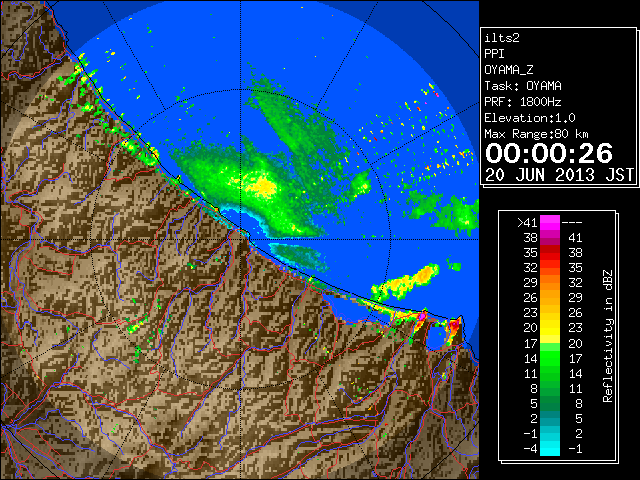
Task: Click the ilts2 label in the info box
Action: [x=502, y=38]
